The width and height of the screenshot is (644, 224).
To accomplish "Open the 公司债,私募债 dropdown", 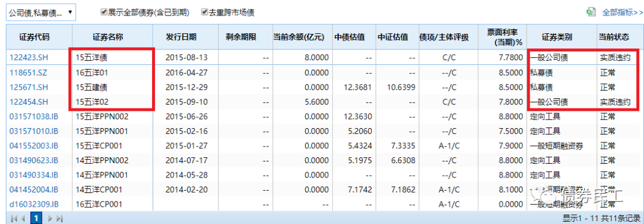I will tap(41, 13).
